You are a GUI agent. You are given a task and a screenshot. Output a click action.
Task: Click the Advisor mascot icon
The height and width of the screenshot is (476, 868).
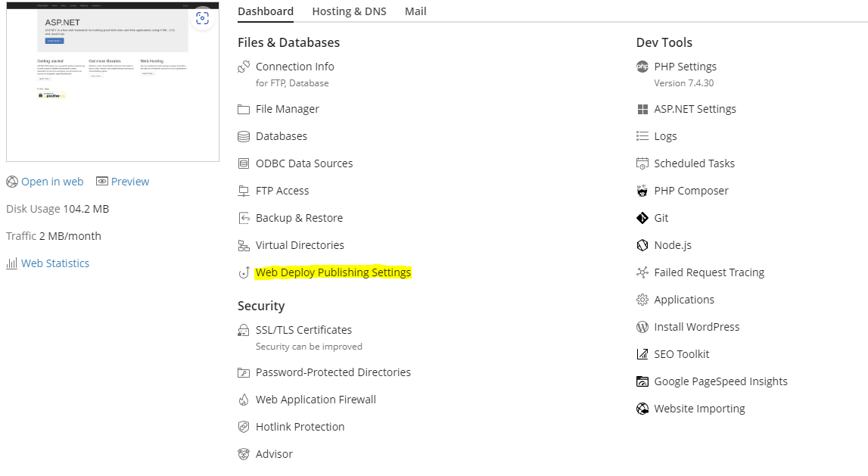click(x=244, y=454)
